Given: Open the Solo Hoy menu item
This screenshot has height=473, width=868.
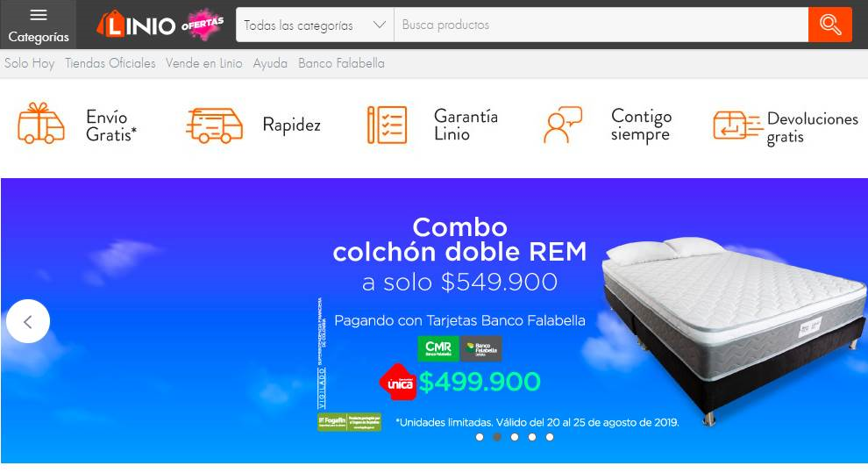Looking at the screenshot, I should pos(29,64).
